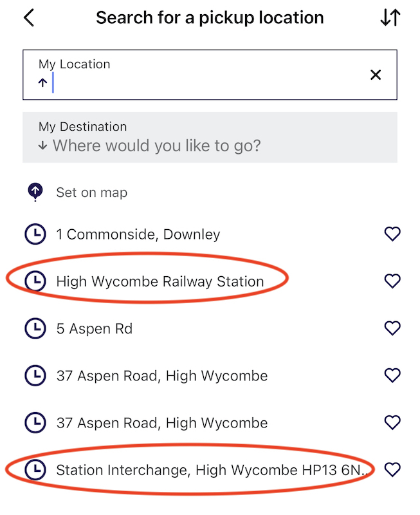Click clock icon beside Station Interchange

pyautogui.click(x=35, y=470)
